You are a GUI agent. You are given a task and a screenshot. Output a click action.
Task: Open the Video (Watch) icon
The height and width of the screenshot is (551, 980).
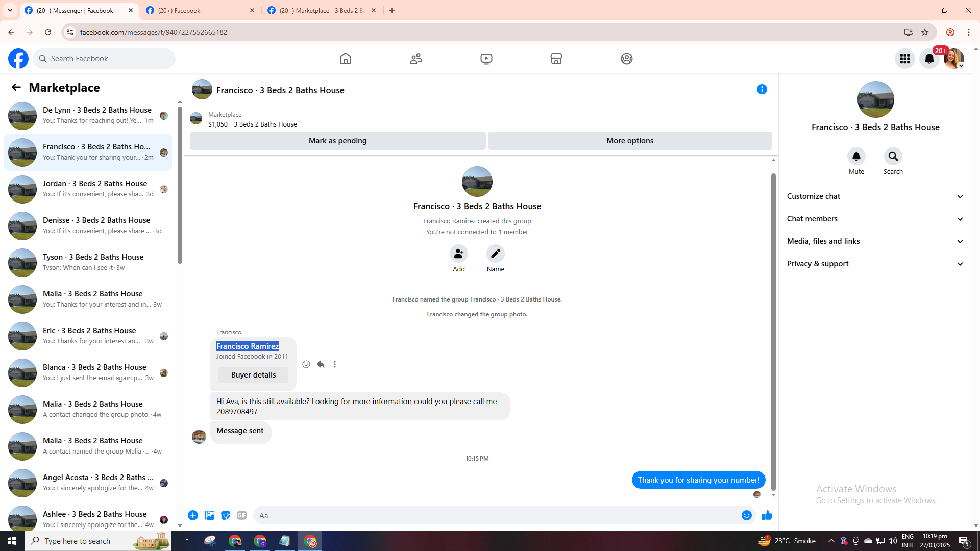486,59
